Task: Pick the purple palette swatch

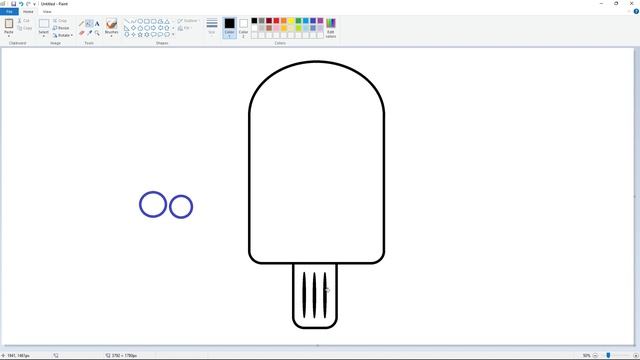Action: 320,20
